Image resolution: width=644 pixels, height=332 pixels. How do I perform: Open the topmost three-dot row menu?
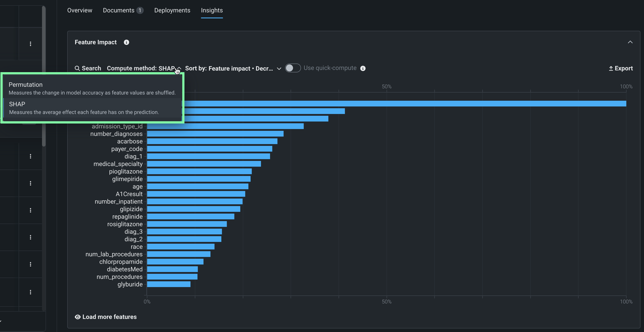pos(31,44)
